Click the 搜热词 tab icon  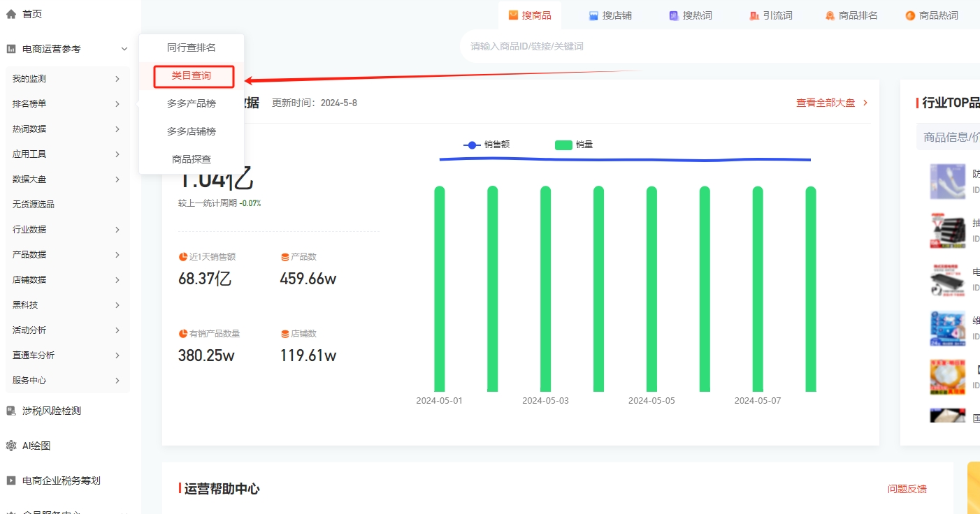[x=674, y=15]
